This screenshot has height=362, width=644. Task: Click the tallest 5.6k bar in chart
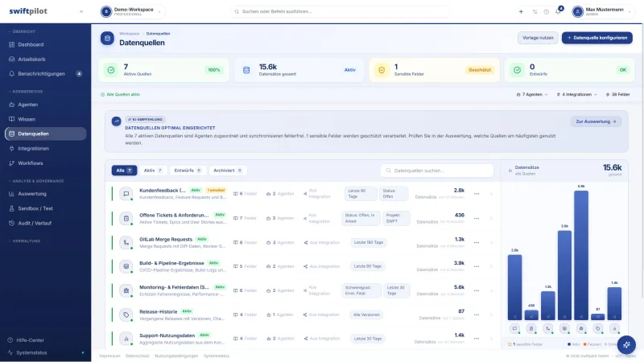click(x=581, y=255)
